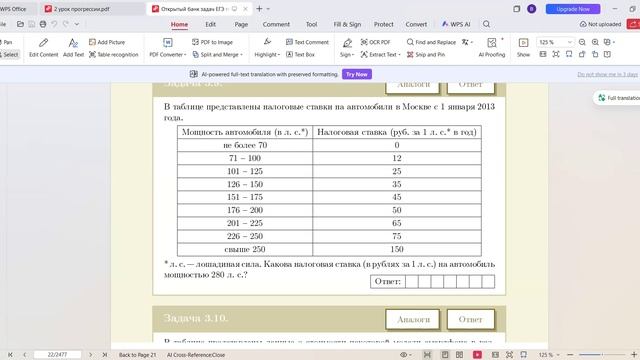Switch to the 2 урок прогрессии.pdf tab

[x=82, y=9]
